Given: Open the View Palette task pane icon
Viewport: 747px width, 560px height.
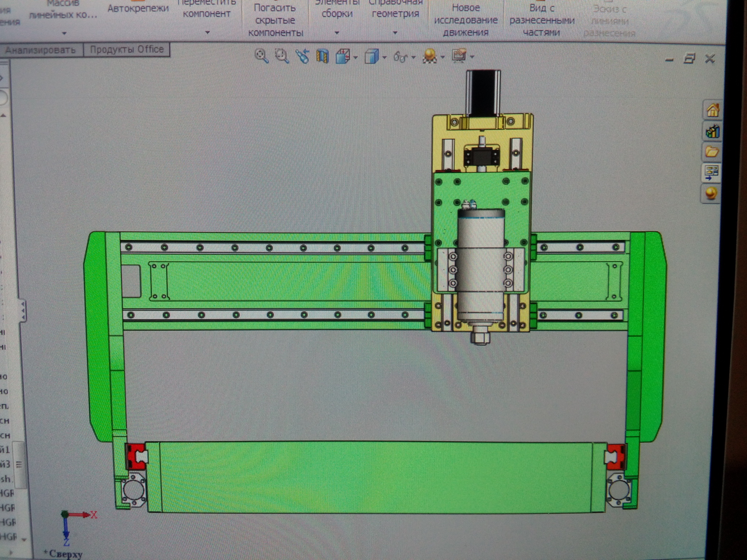Looking at the screenshot, I should click(x=712, y=172).
